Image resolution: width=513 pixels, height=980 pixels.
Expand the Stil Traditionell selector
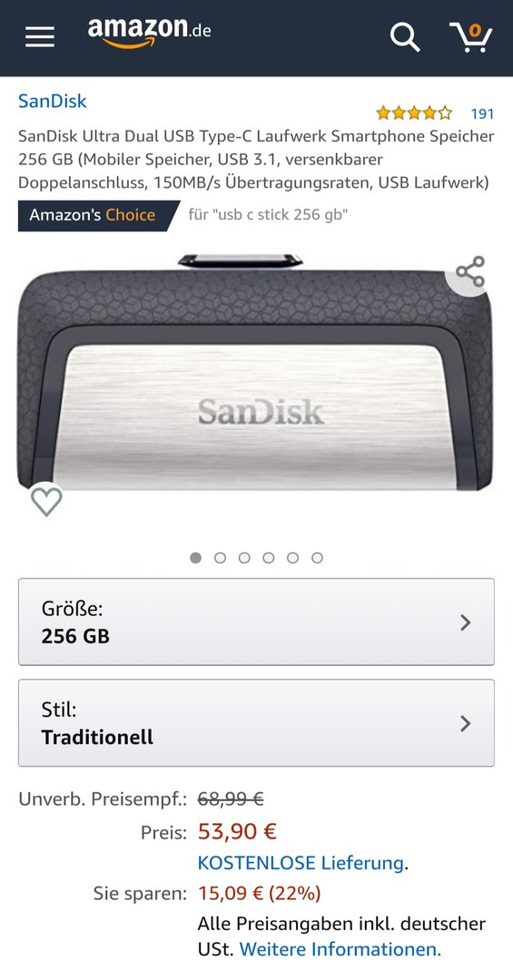pyautogui.click(x=256, y=723)
